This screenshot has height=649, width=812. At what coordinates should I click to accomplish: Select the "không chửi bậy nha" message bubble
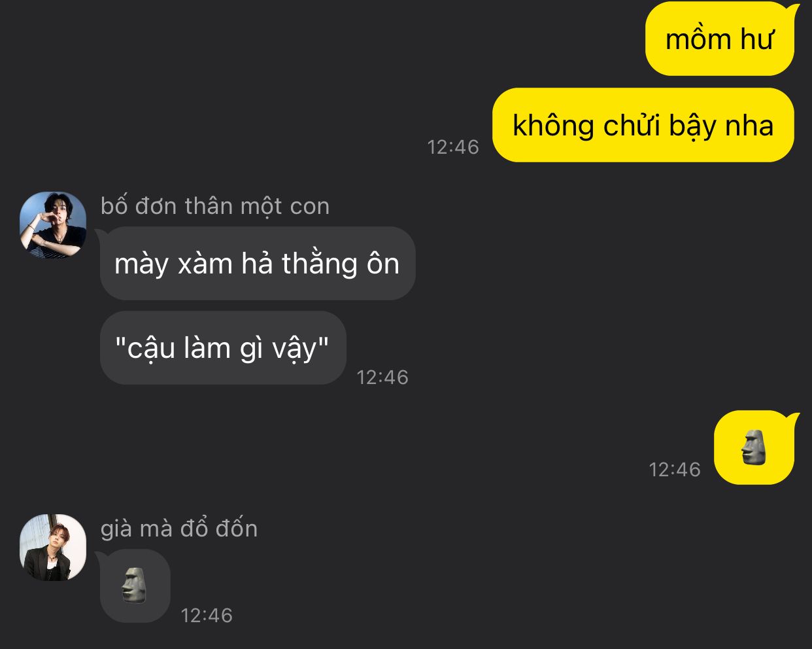tap(643, 125)
